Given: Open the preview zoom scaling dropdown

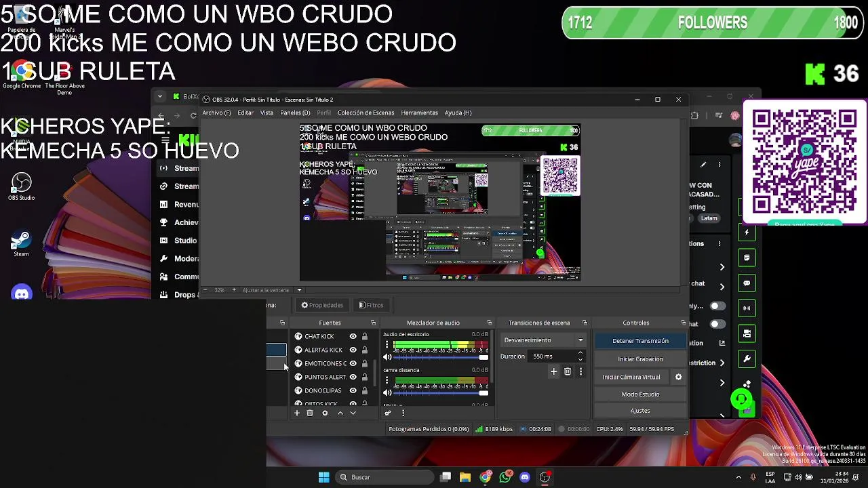Looking at the screenshot, I should pyautogui.click(x=299, y=290).
